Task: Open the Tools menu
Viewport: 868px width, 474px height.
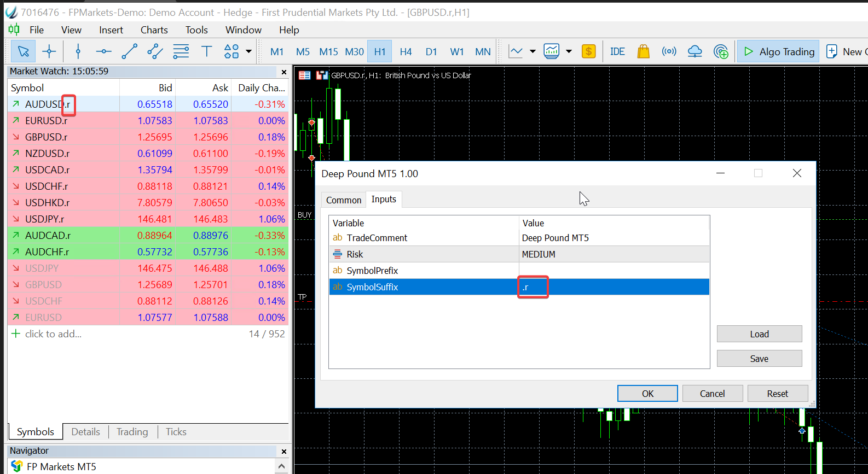Action: [196, 30]
